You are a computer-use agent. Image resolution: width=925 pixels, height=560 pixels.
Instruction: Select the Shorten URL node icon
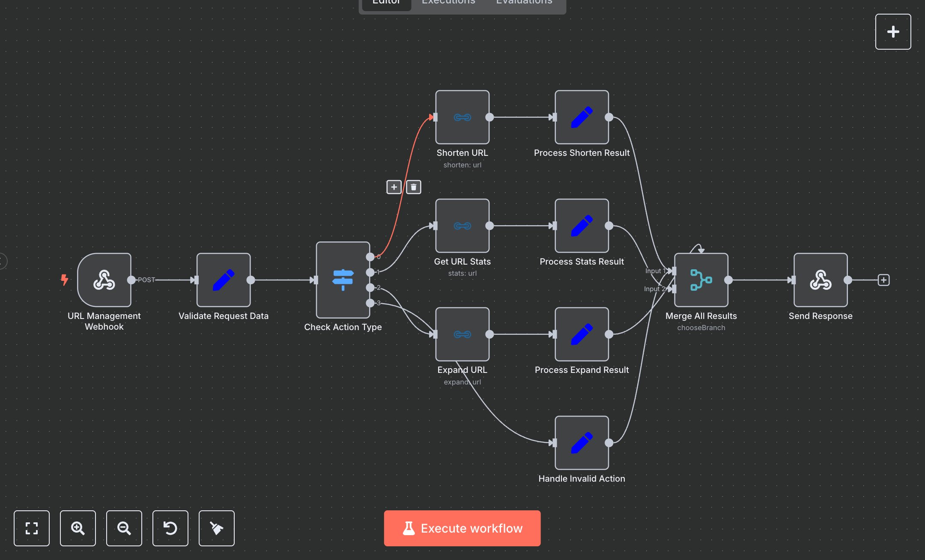coord(462,117)
